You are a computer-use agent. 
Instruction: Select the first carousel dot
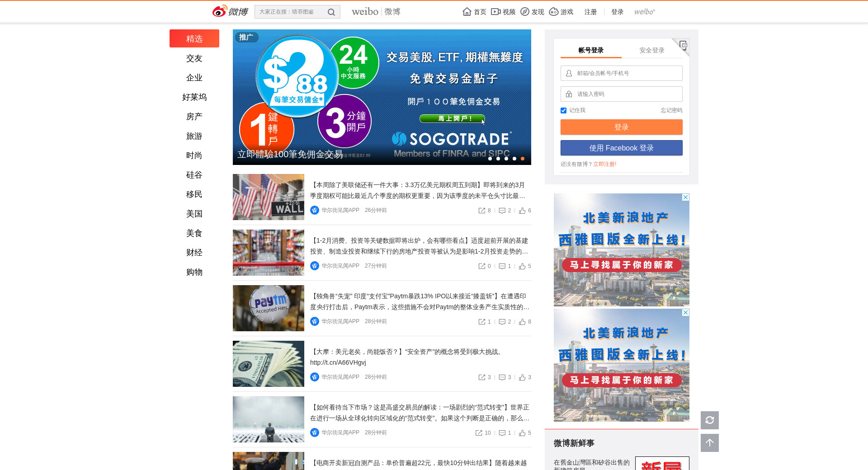tap(490, 159)
